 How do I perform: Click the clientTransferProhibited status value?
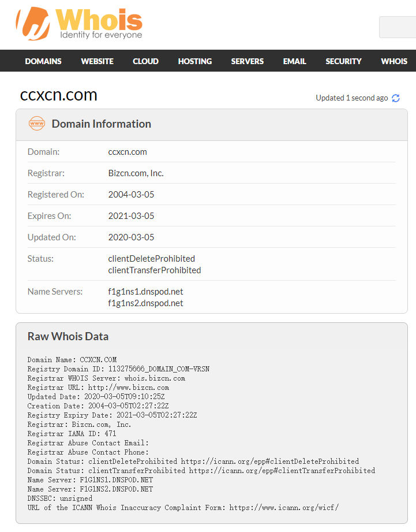coord(155,270)
